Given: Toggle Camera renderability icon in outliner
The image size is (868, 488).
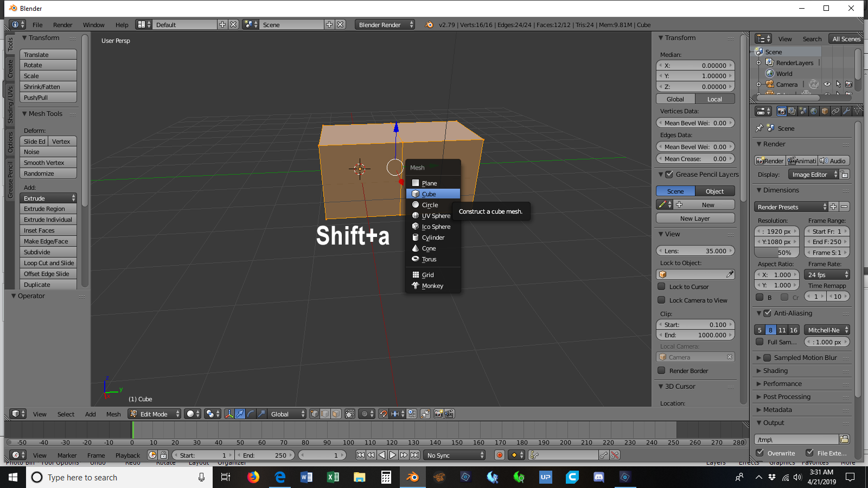Looking at the screenshot, I should [849, 84].
